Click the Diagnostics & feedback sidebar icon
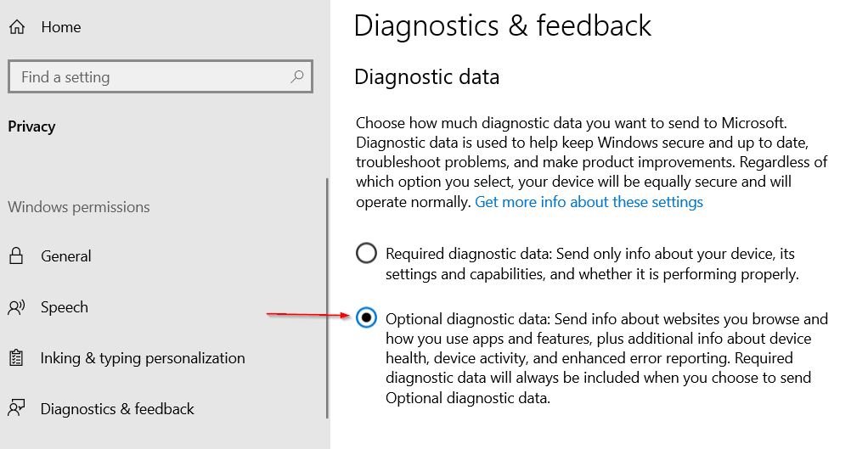 click(x=17, y=408)
